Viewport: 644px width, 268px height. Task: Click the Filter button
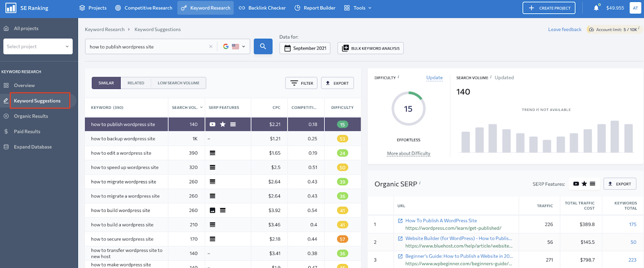(x=301, y=83)
